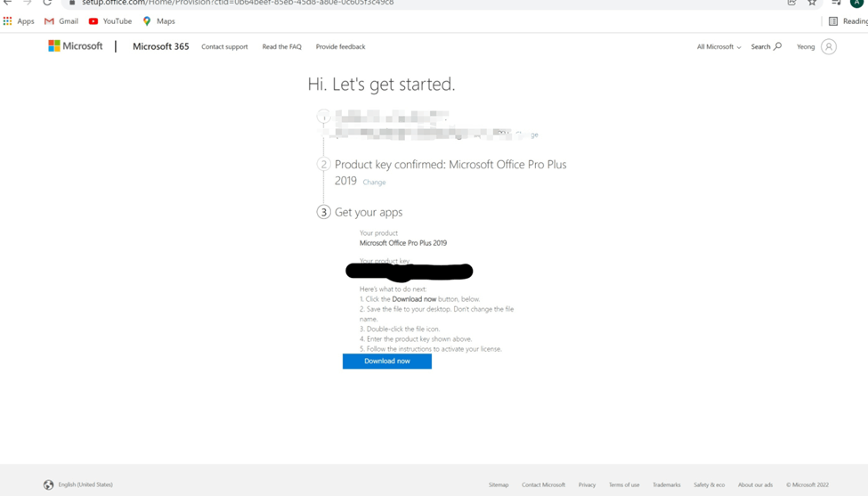Reload the page with refresh icon
The height and width of the screenshot is (496, 868).
tap(47, 2)
